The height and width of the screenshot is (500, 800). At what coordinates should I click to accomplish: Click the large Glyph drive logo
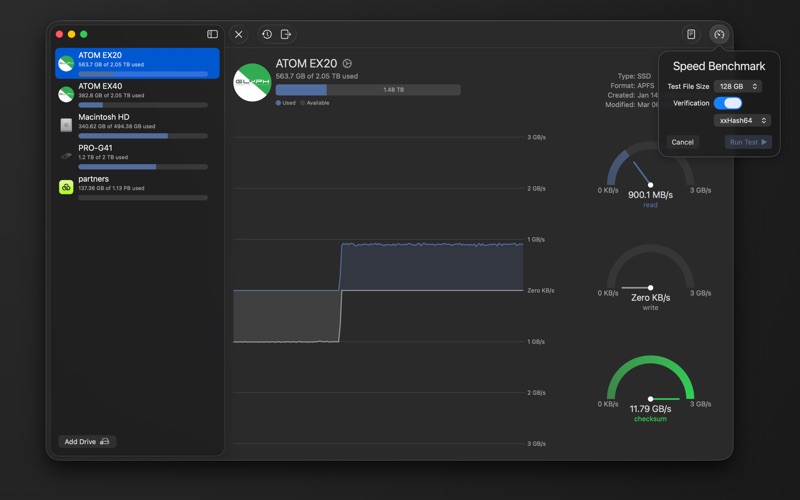pyautogui.click(x=252, y=82)
